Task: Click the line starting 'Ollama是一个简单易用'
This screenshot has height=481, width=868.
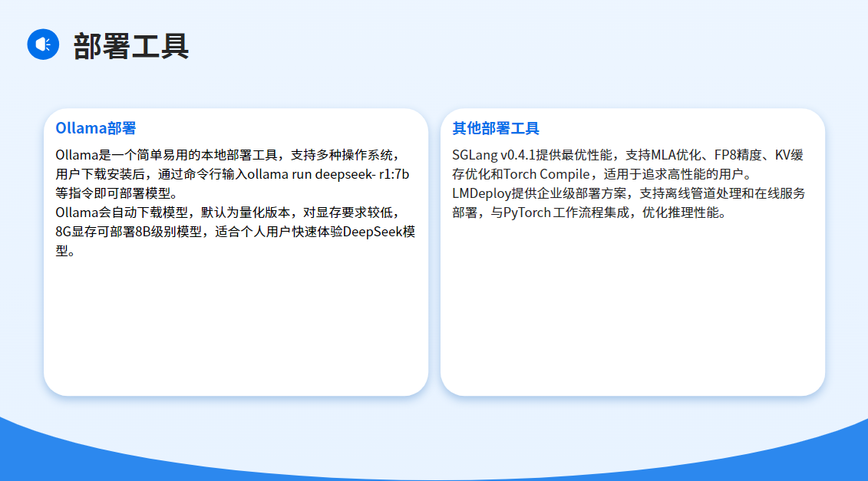Action: point(227,155)
